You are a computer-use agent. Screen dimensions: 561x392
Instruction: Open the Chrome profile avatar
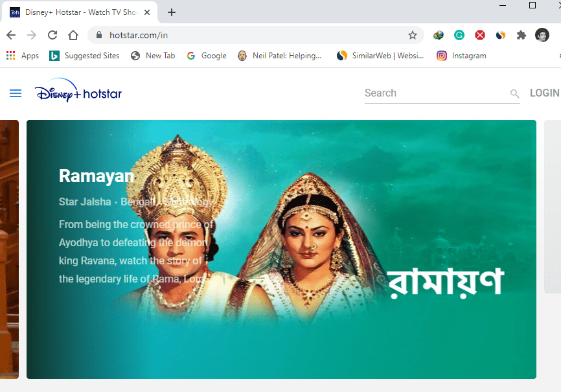pos(542,35)
